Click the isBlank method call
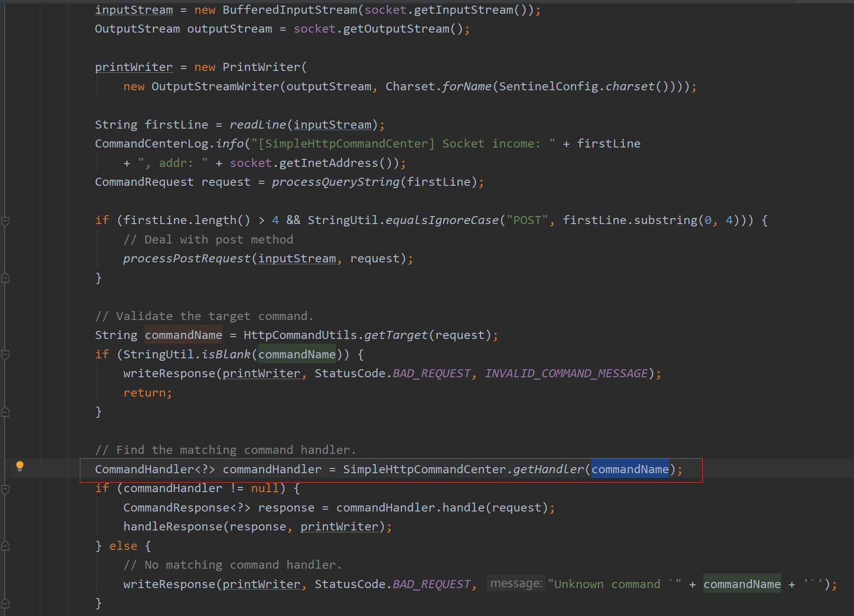Image resolution: width=854 pixels, height=616 pixels. (x=226, y=355)
